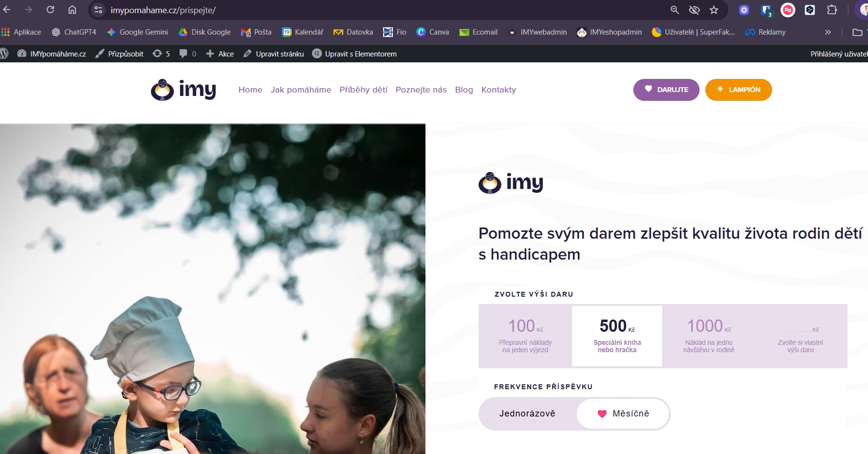Click the red circular extension icon
Screen dimensions: 868x454
coord(788,10)
